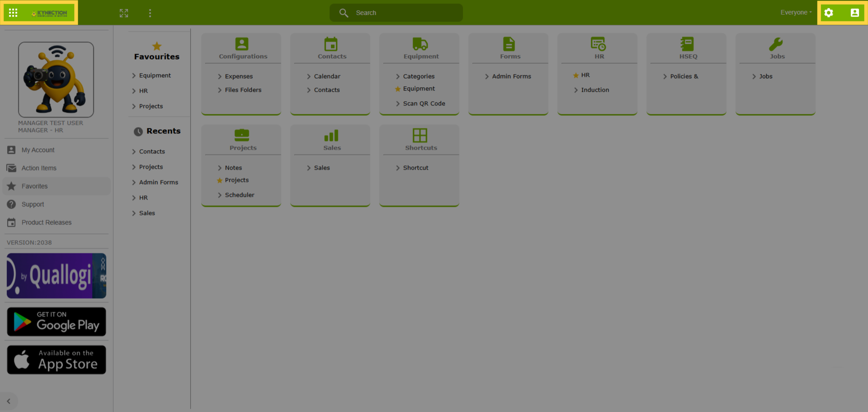Open Notes in Projects card
The height and width of the screenshot is (412, 868).
tap(233, 168)
